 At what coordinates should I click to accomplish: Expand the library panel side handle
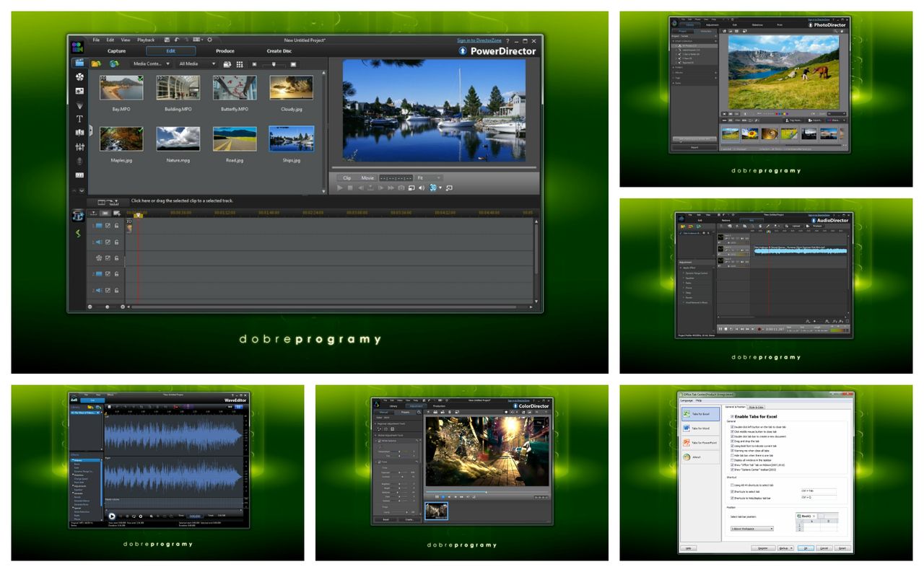click(x=90, y=131)
